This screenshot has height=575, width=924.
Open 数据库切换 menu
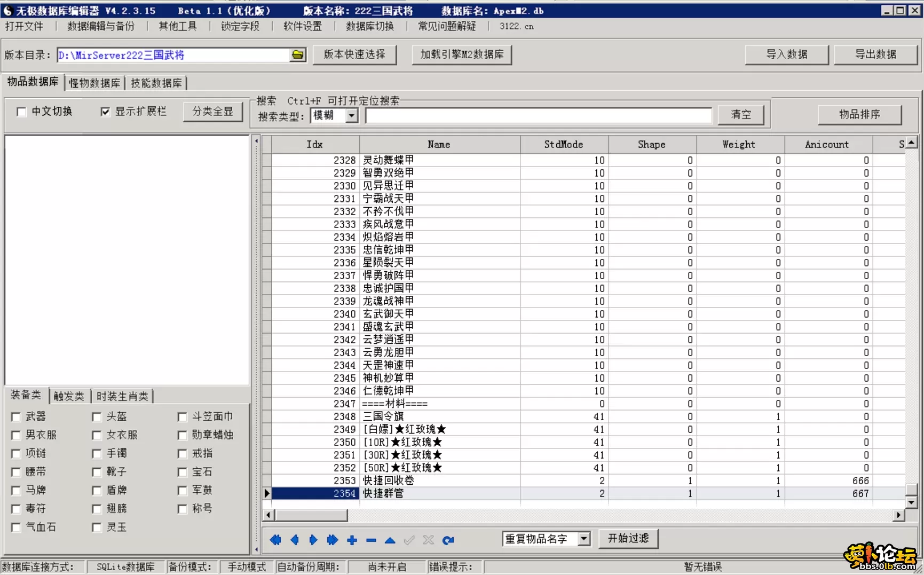click(370, 26)
